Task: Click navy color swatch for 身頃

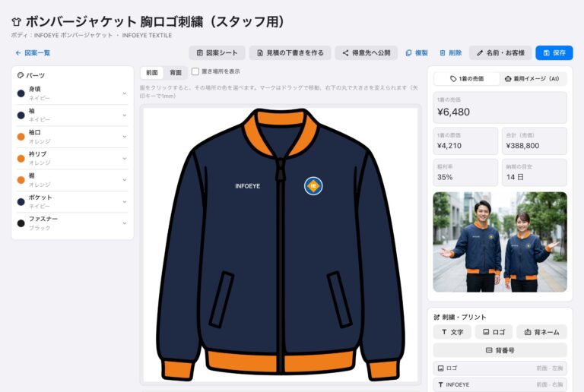Action: tap(21, 93)
